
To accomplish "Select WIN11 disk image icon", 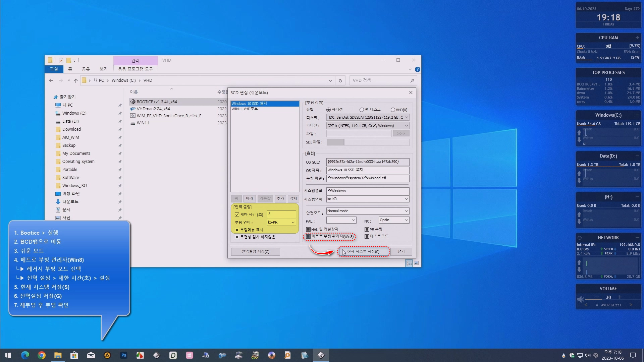I will (x=133, y=123).
